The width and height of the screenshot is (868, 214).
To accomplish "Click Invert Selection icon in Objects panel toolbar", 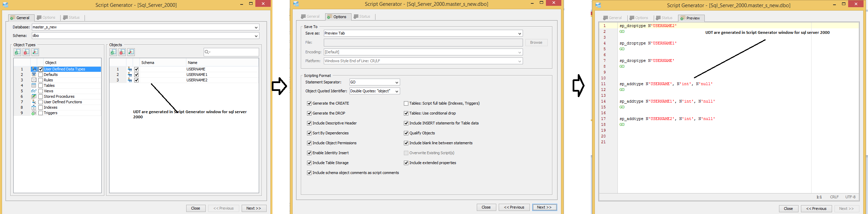I will point(131,52).
